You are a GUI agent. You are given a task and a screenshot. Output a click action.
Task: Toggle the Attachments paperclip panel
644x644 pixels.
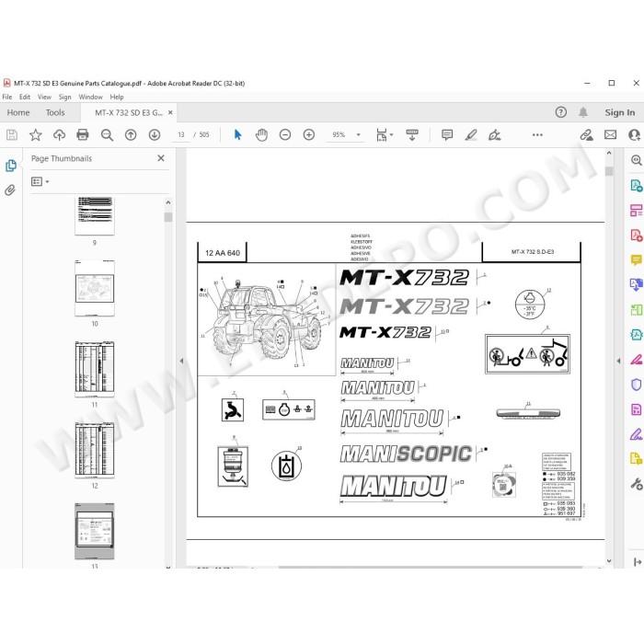click(10, 190)
